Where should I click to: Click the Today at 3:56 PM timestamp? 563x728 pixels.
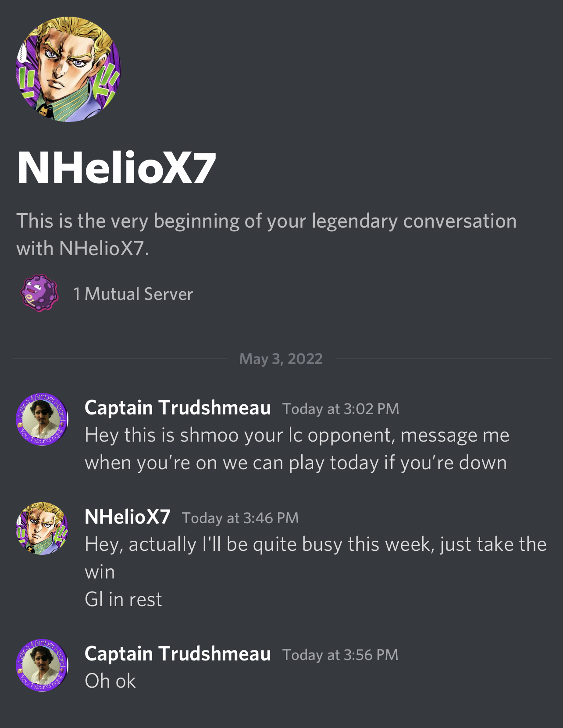coord(340,655)
